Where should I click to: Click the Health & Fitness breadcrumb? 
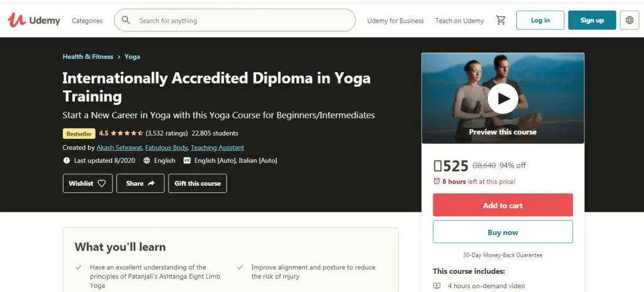[x=88, y=57]
